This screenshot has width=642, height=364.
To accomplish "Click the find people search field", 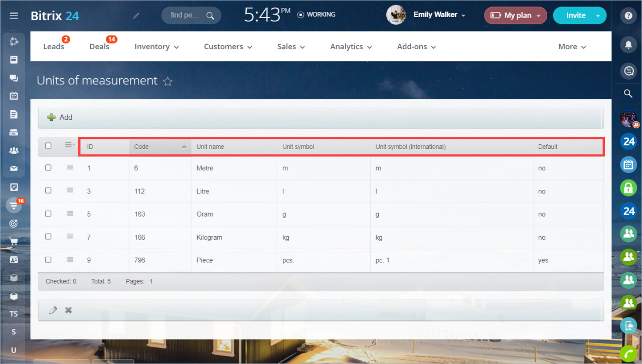I will click(x=191, y=15).
